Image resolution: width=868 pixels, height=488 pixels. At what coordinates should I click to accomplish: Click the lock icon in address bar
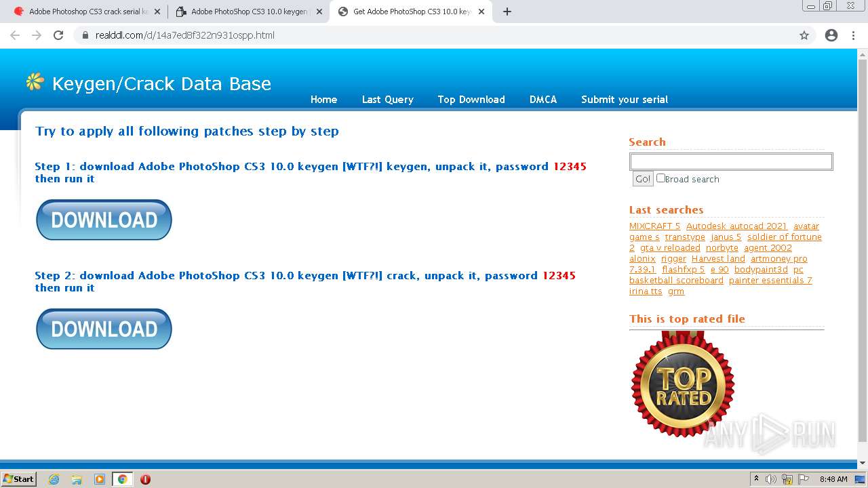pyautogui.click(x=85, y=35)
